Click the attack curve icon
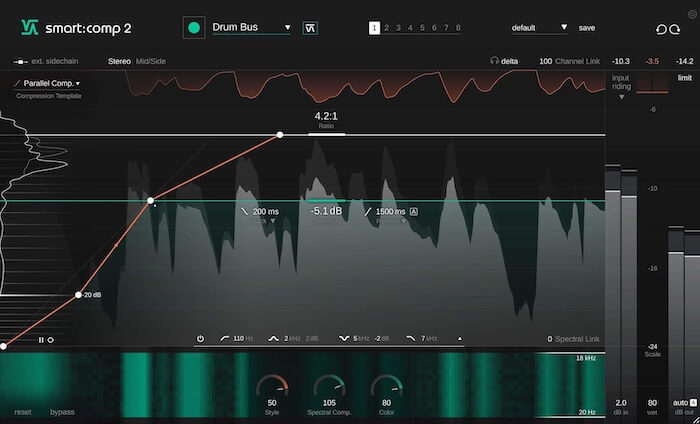 coord(244,212)
